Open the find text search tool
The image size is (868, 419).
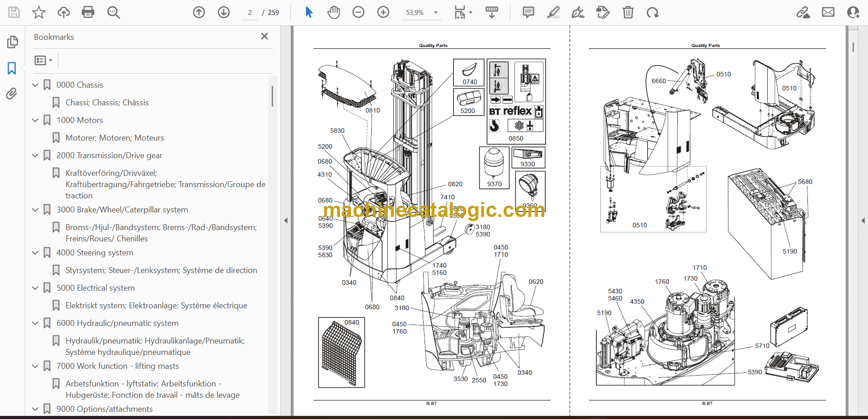point(113,12)
